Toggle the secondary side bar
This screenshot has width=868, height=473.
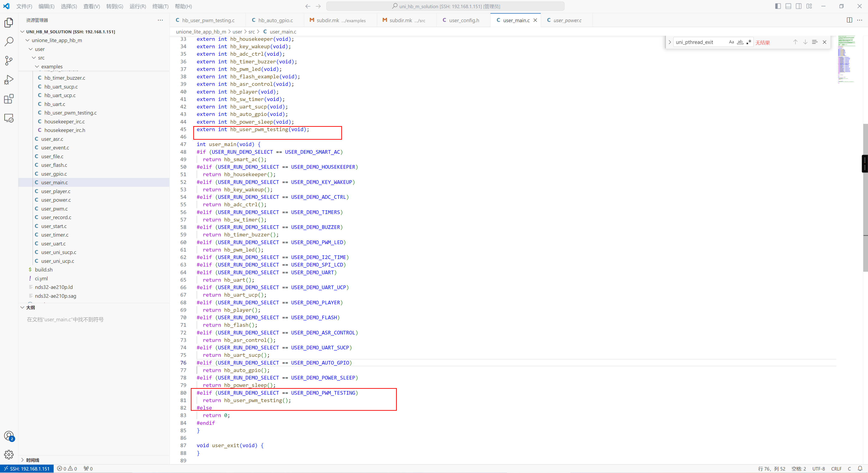799,6
